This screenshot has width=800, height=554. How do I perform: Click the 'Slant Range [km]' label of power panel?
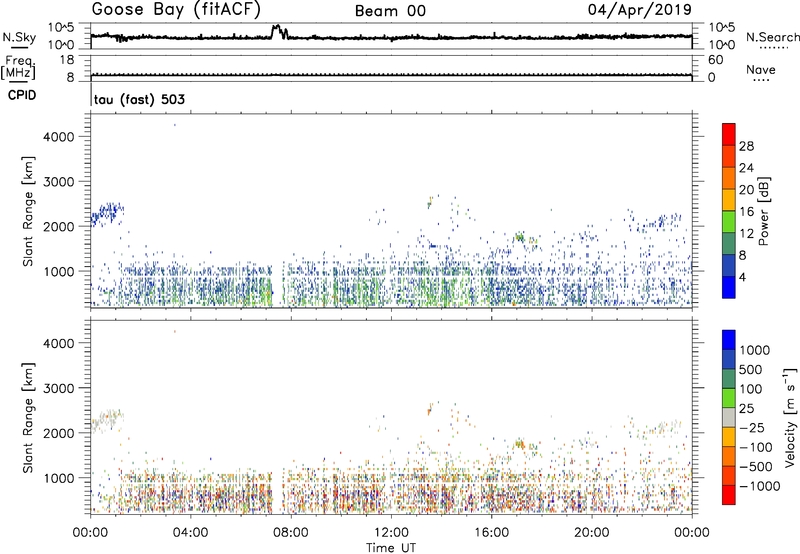[28, 211]
